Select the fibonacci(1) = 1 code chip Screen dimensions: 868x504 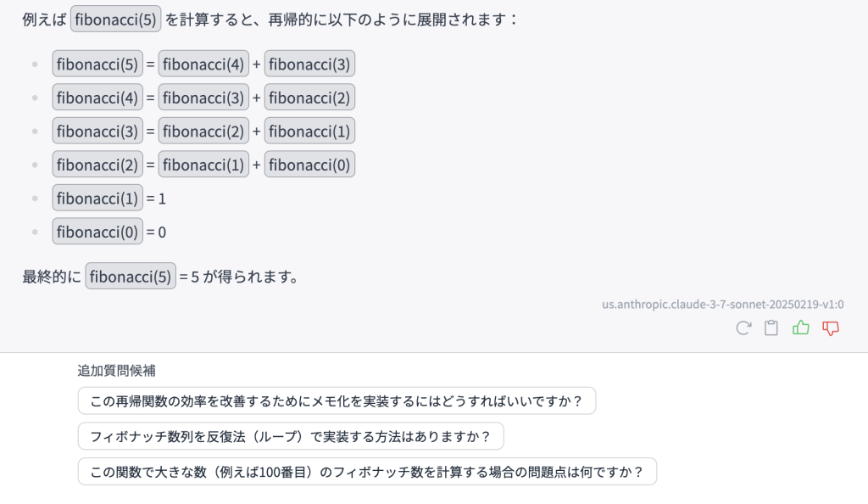[x=97, y=198]
